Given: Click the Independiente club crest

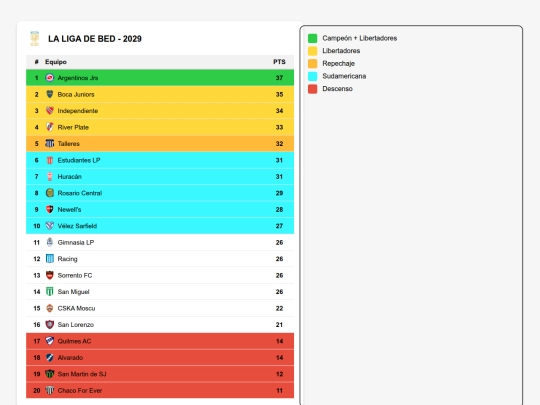Looking at the screenshot, I should point(50,111).
